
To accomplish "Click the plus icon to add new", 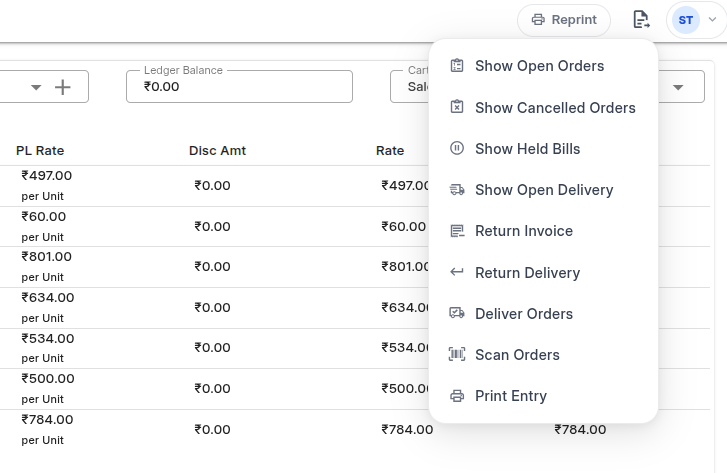I will click(x=63, y=87).
